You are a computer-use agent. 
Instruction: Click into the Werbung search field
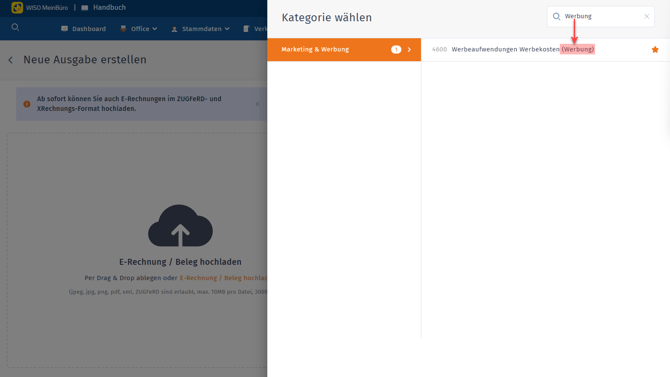pyautogui.click(x=602, y=16)
